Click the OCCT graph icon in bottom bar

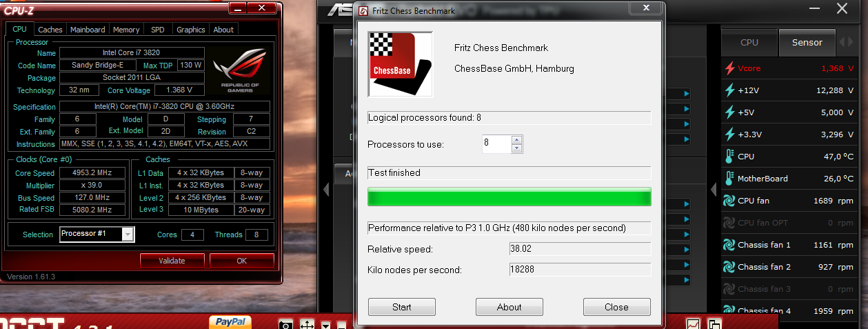click(694, 324)
